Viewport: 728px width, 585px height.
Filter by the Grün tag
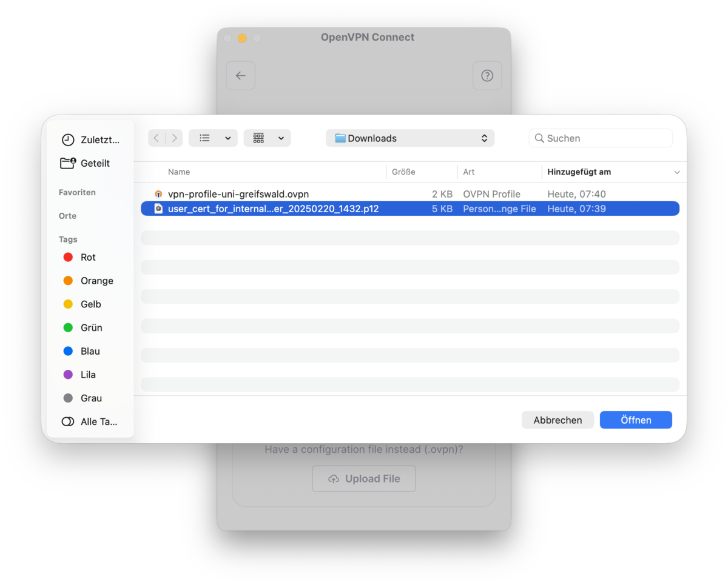(x=83, y=328)
